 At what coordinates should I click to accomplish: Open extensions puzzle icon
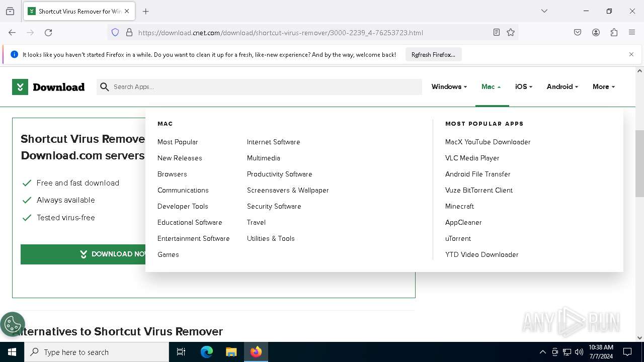(614, 32)
